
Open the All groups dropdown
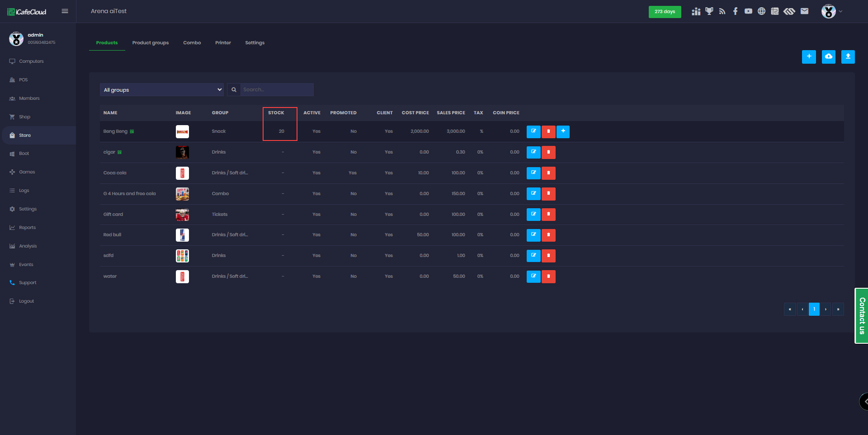coord(161,90)
